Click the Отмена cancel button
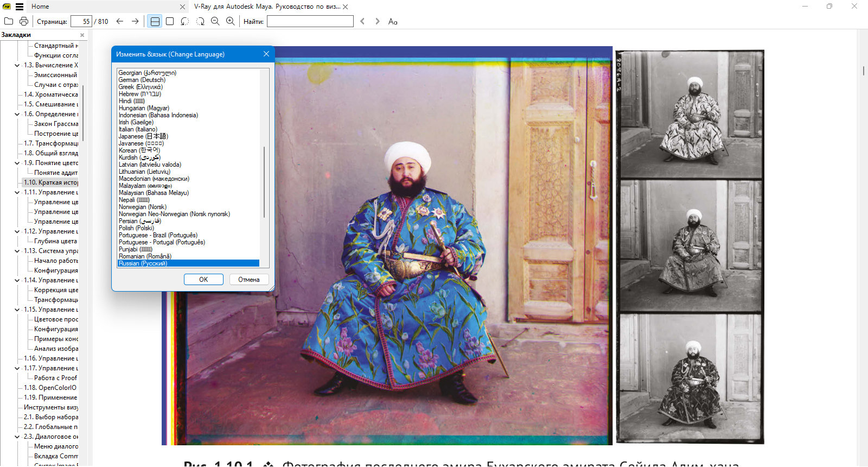 click(x=249, y=280)
